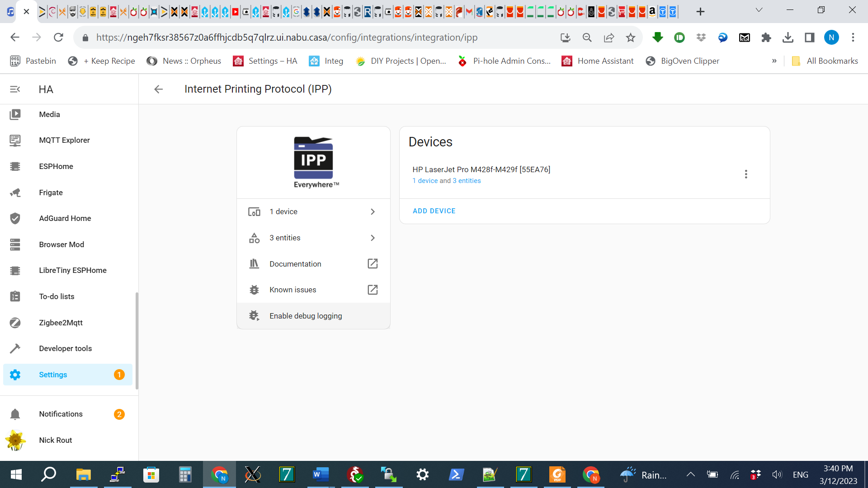This screenshot has width=868, height=488.
Task: Click the browser address bar URL
Action: point(287,38)
